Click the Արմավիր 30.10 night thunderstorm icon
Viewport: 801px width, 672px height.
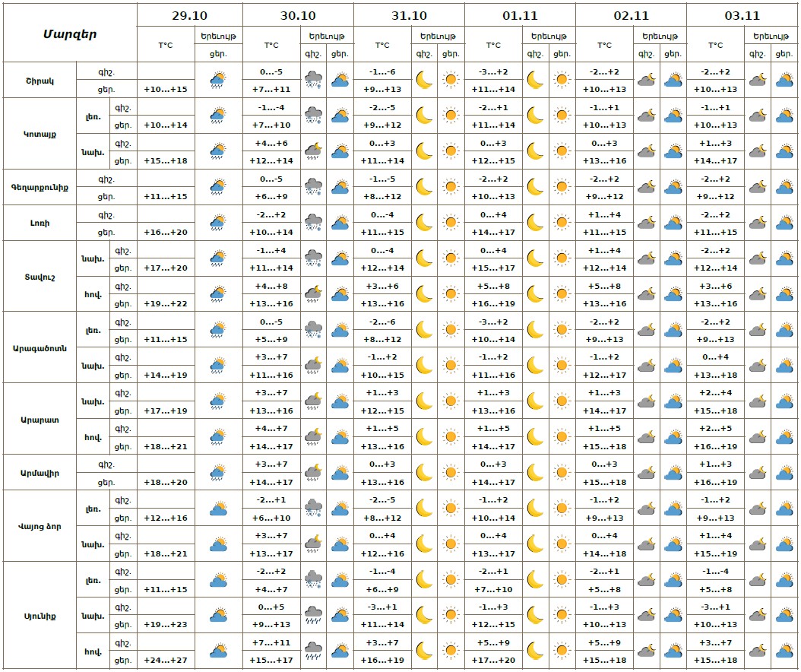coord(313,473)
